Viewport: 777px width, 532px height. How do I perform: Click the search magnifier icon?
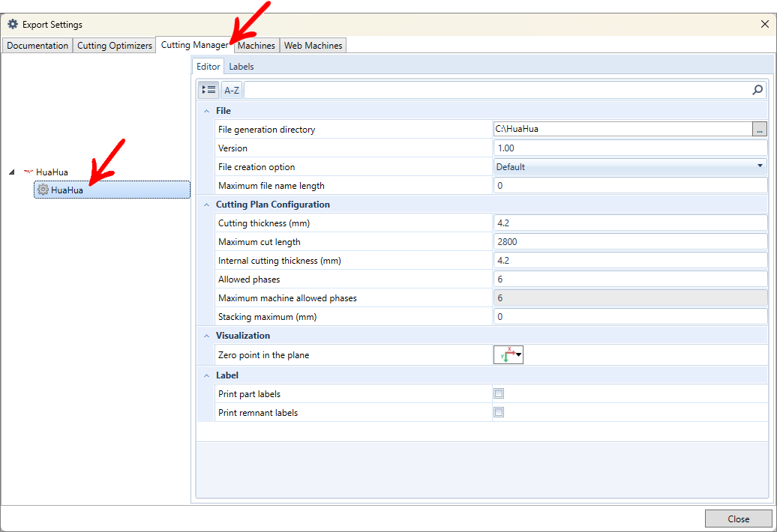coord(757,90)
